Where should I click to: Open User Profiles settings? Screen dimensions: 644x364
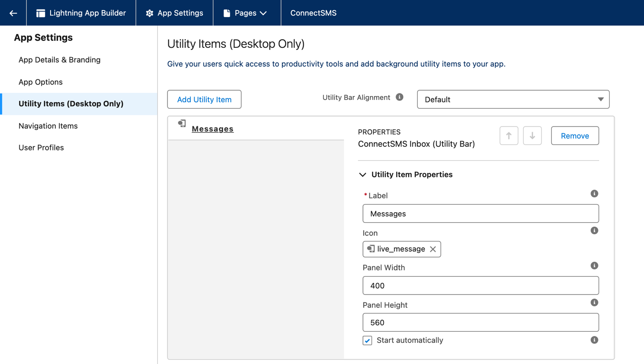click(x=41, y=148)
